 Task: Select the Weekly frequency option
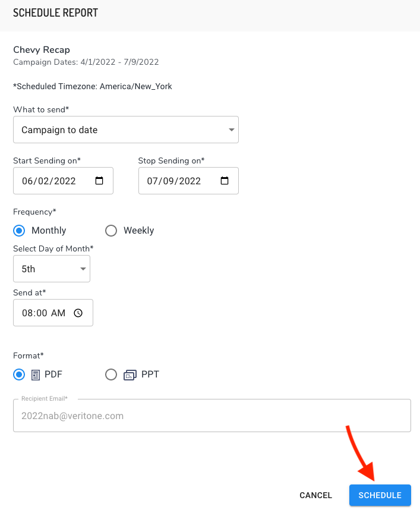111,231
